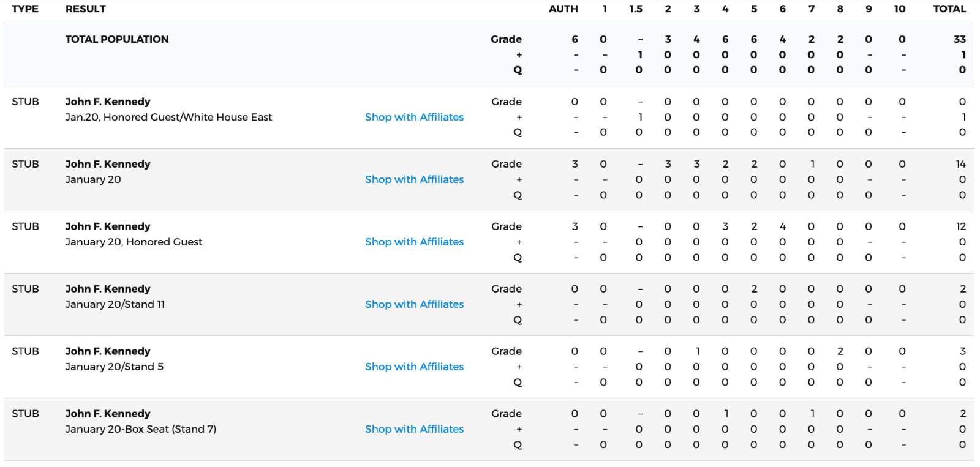
Task: Click the total of 14 for January 20 stub
Action: [x=960, y=164]
